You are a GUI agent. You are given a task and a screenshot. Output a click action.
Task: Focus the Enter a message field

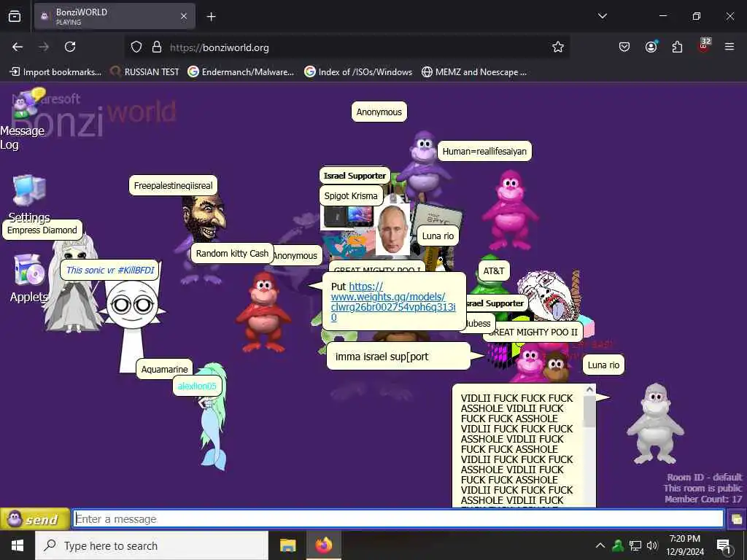pyautogui.click(x=398, y=519)
